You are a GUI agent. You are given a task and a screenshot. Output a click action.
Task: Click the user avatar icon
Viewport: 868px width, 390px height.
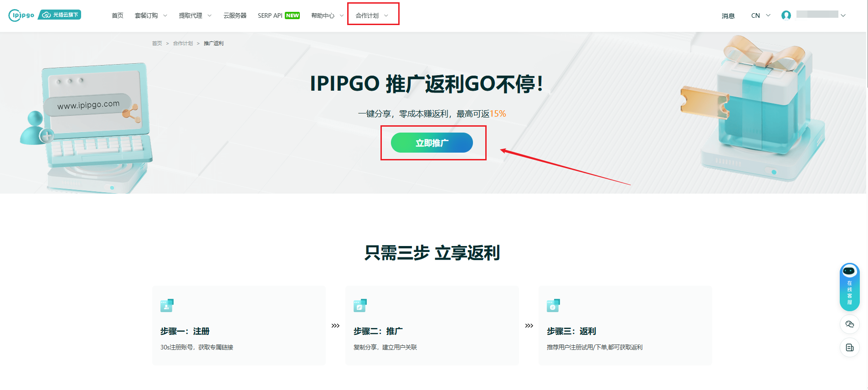pos(786,15)
